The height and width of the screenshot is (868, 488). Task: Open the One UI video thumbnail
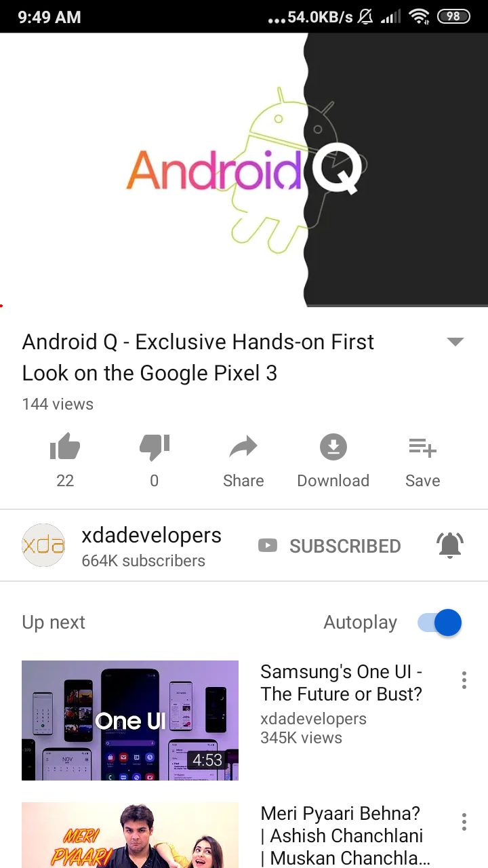(x=130, y=720)
